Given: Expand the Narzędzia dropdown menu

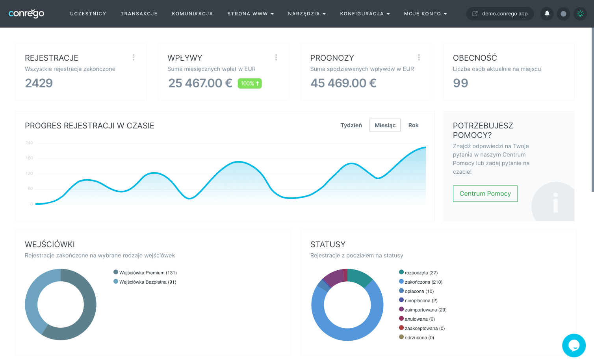Looking at the screenshot, I should (x=307, y=14).
